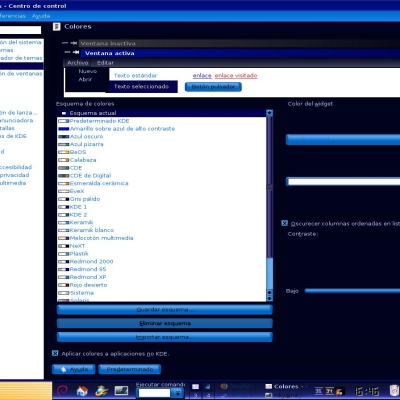Select the Azul pizarra color scheme
400x400 pixels.
click(x=162, y=144)
